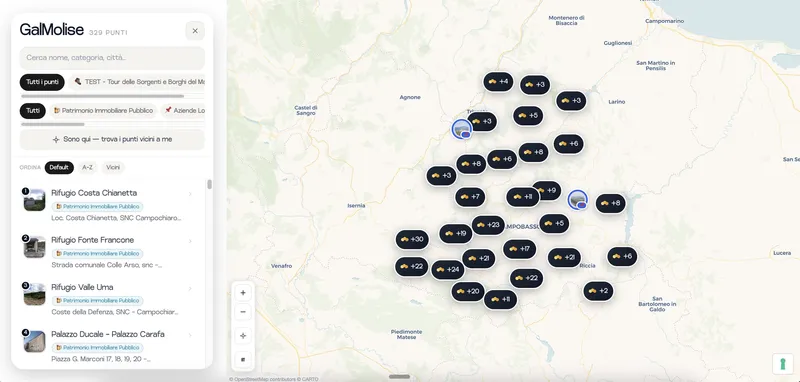Screen dimensions: 800x382
Task: Expand the Palazzo Ducale - Palazzo Carafa chevron
Action: click(190, 335)
